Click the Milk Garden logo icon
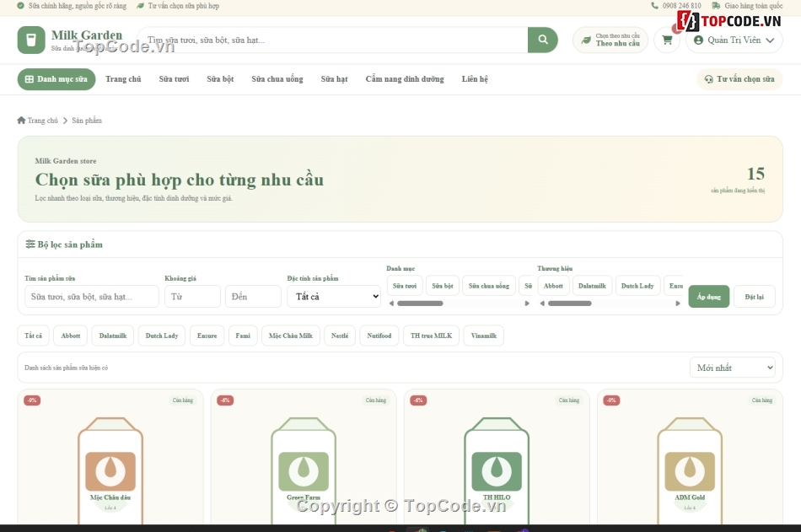Viewport: 801px width, 532px height. 31,40
